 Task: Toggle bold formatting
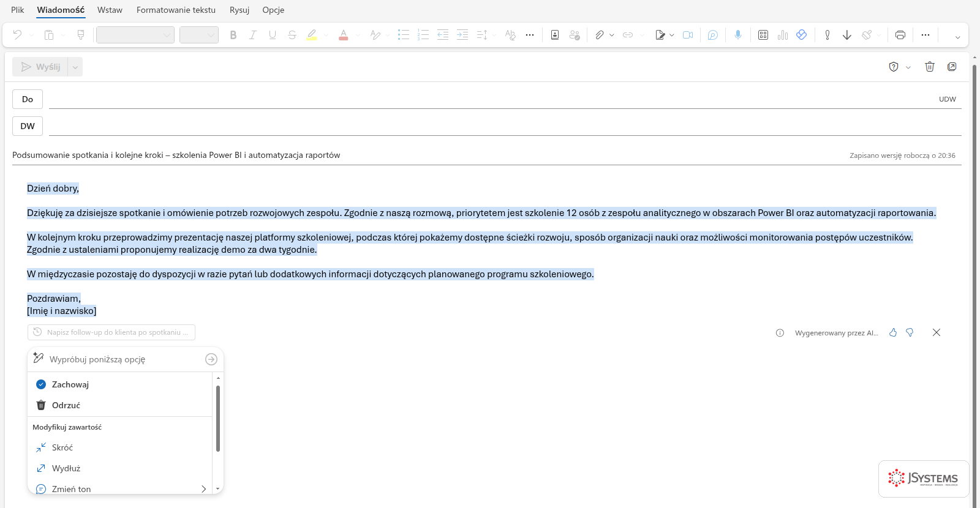[233, 35]
